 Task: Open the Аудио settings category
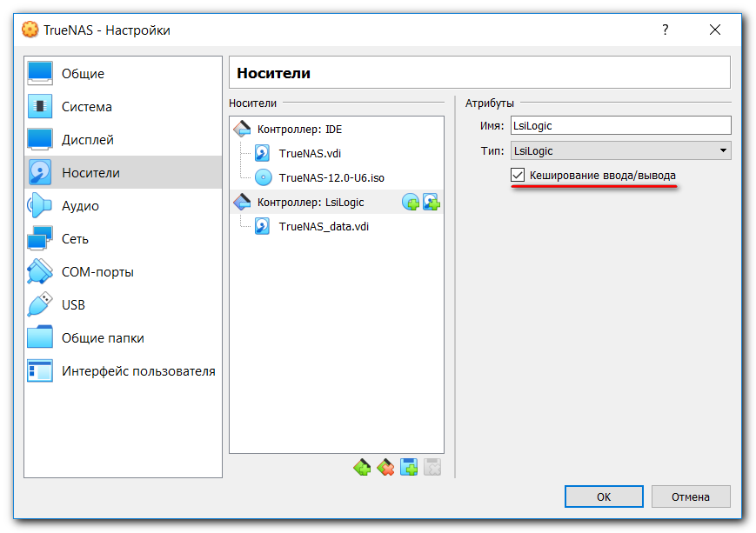[x=123, y=206]
